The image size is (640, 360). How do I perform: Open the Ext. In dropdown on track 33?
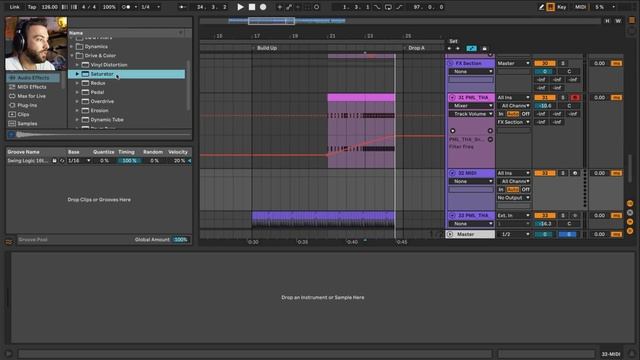click(513, 215)
